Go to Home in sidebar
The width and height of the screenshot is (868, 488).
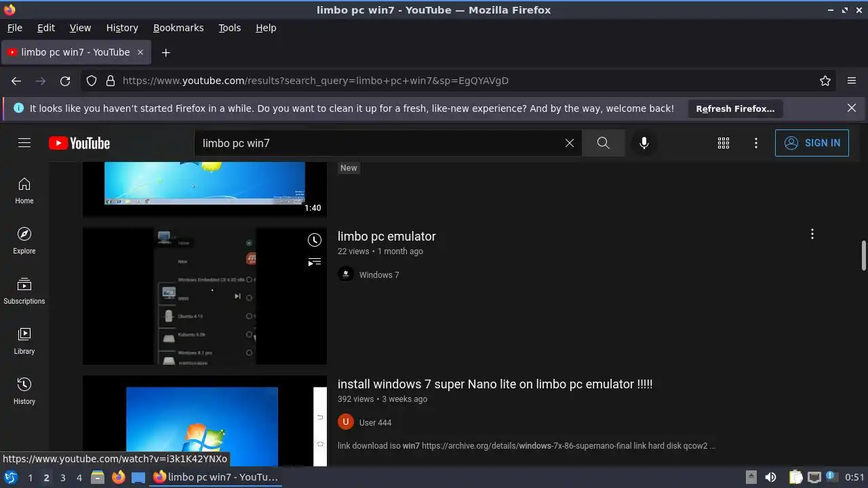pos(24,191)
